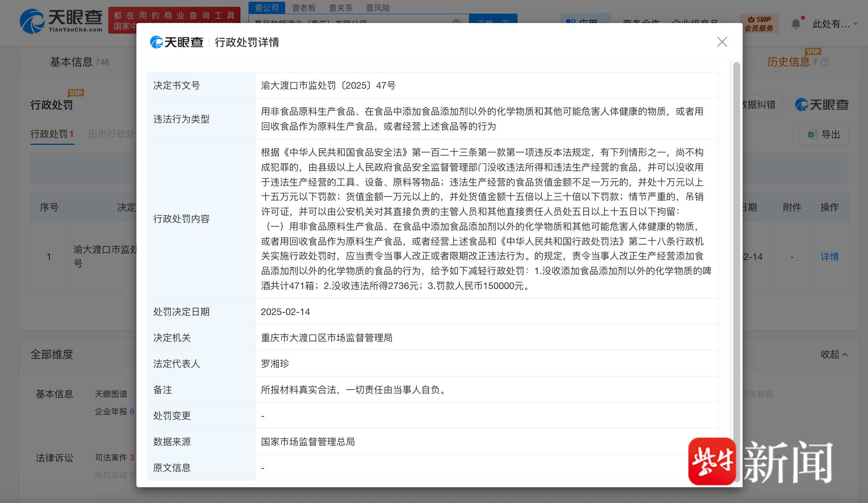Switch to 查老板 search tab
This screenshot has height=503, width=868.
304,8
